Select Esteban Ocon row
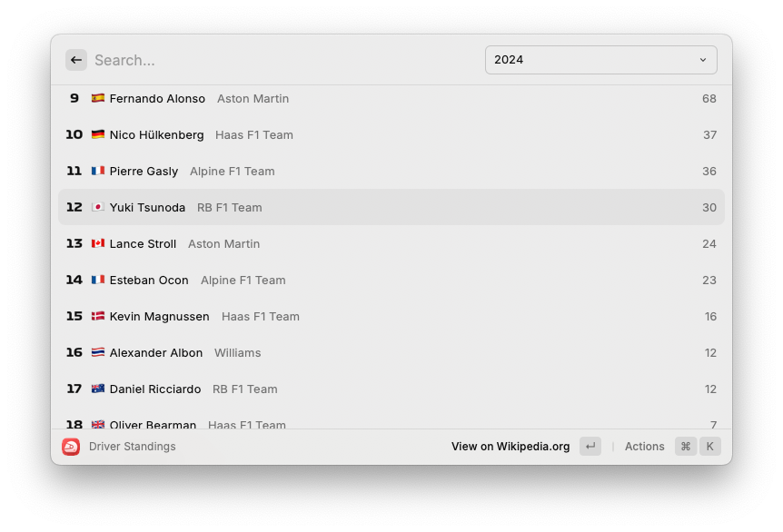The image size is (783, 532). point(391,280)
